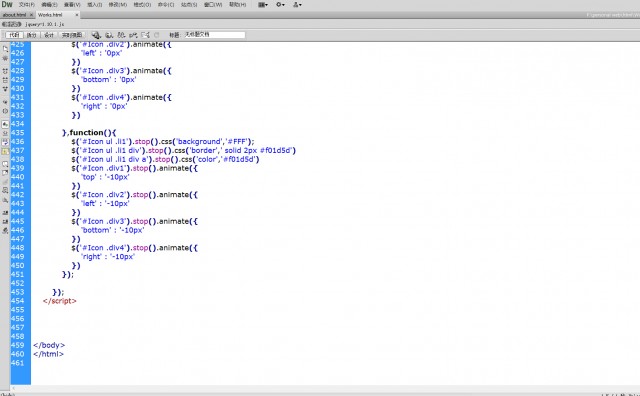Open the Extend Dreamweaver gear dropdown

coord(280,5)
